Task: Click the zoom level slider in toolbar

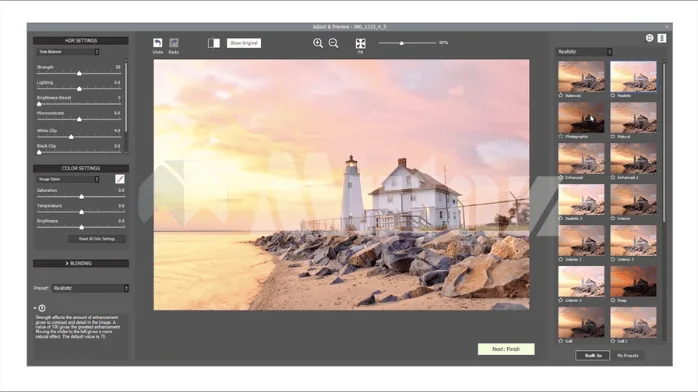Action: (407, 43)
